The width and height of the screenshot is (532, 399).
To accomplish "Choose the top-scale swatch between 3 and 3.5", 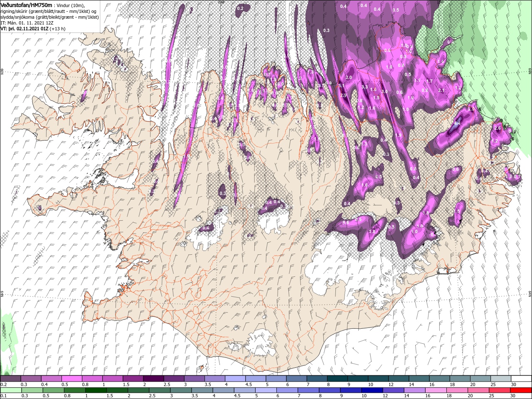I will pos(195,379).
